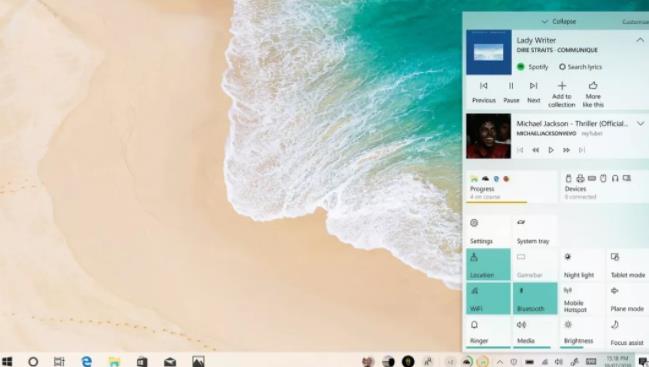Search lyrics for Lady Writer
Viewport: 649px width, 367px height.
click(580, 67)
